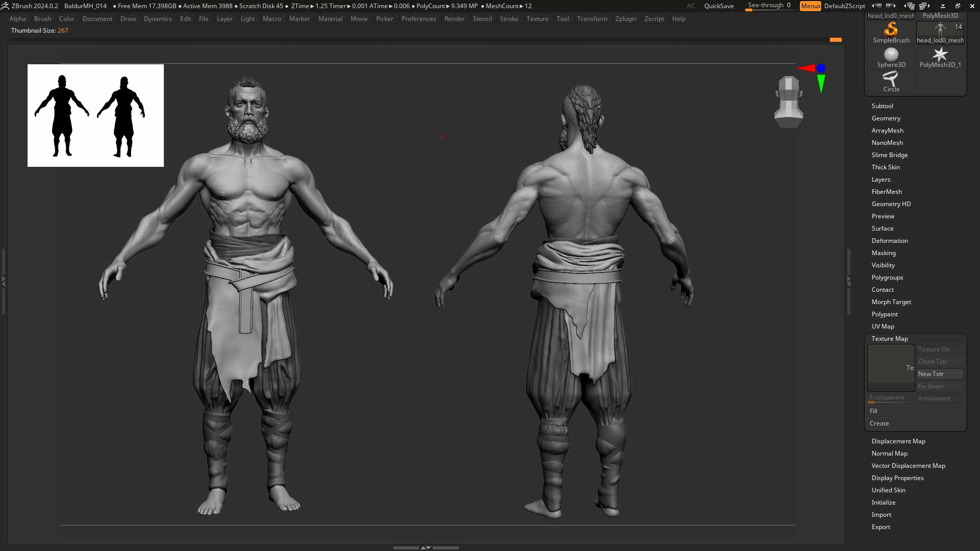This screenshot has width=980, height=551.
Task: Open the Zplugin menu
Action: tap(625, 19)
